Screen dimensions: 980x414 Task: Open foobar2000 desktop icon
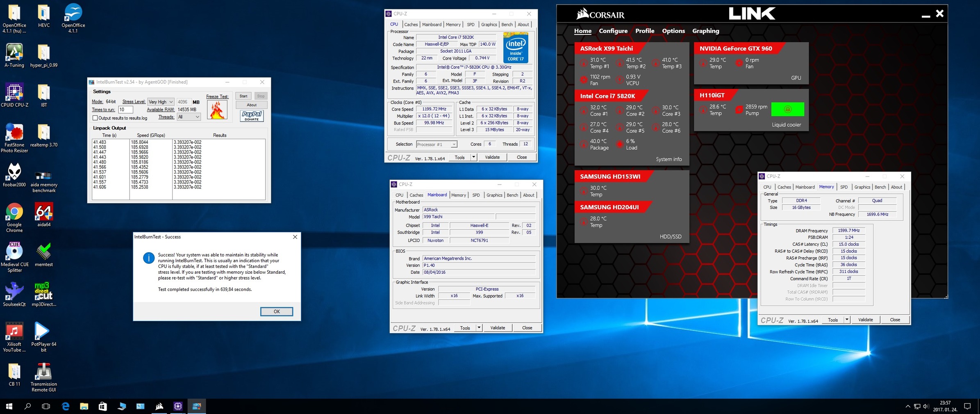click(14, 176)
